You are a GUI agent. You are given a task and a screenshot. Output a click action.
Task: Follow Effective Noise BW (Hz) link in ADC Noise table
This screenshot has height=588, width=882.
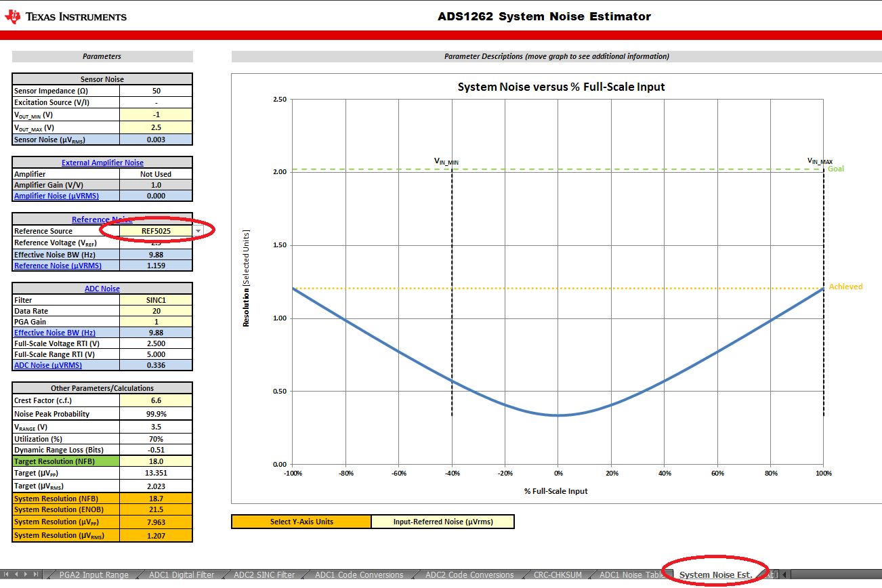coord(55,333)
